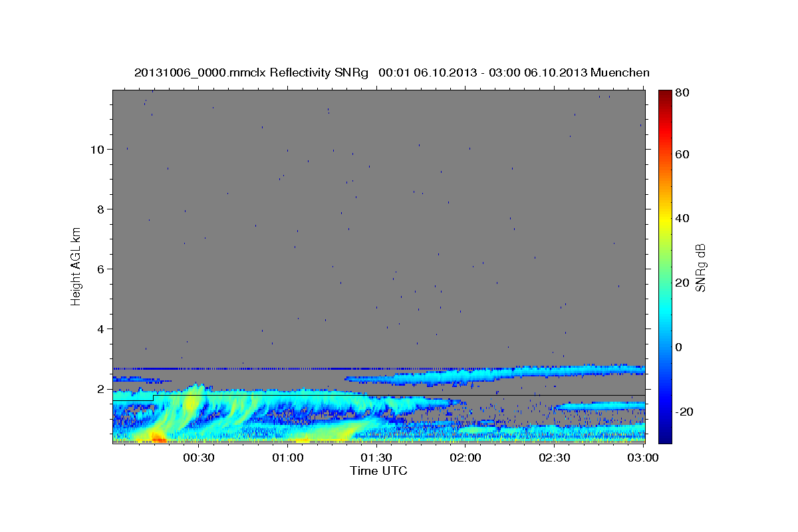This screenshot has height=532, width=798.
Task: Click the 02:00 time tick label
Action: pos(465,458)
